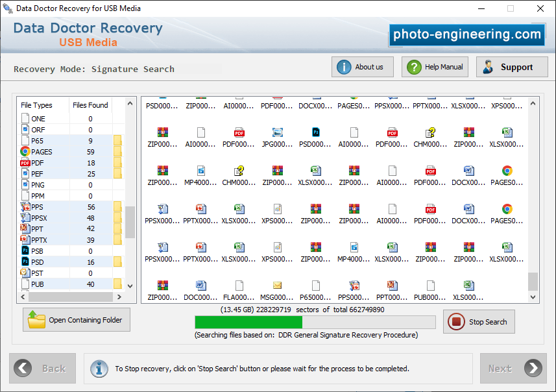The height and width of the screenshot is (392, 556).
Task: Open the Help Manual
Action: click(435, 67)
